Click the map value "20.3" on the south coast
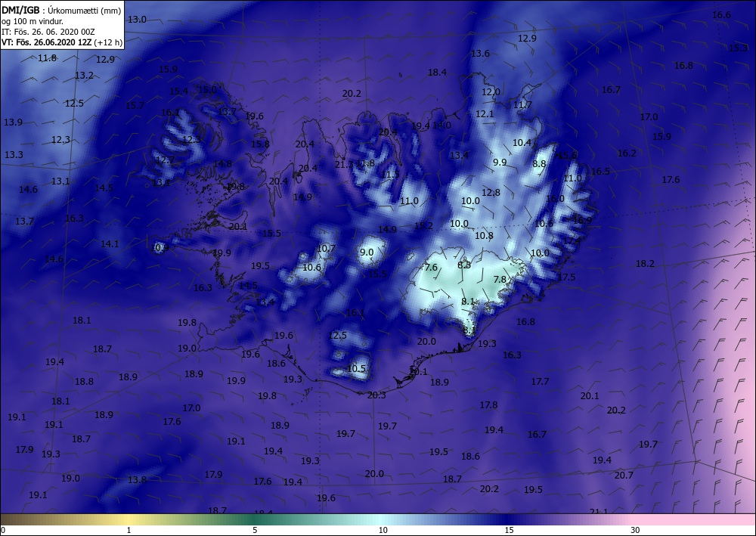 (376, 395)
